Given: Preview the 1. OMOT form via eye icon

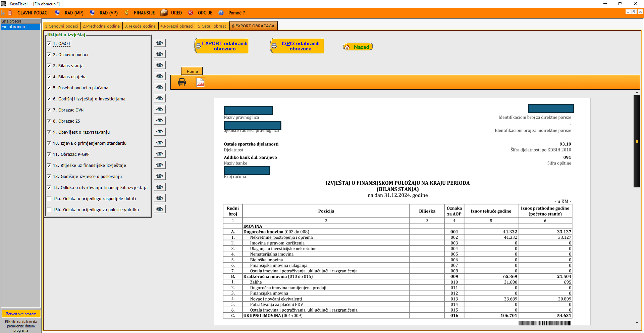Looking at the screenshot, I should click(160, 43).
